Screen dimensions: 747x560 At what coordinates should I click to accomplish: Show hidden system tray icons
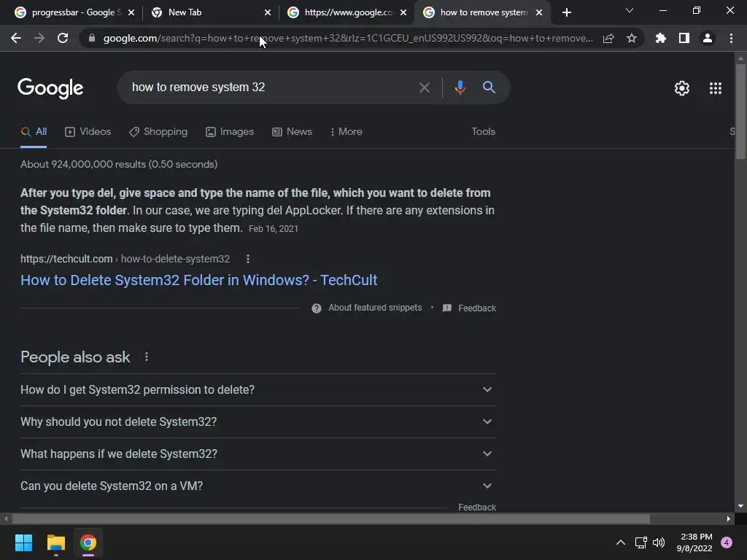pyautogui.click(x=620, y=542)
